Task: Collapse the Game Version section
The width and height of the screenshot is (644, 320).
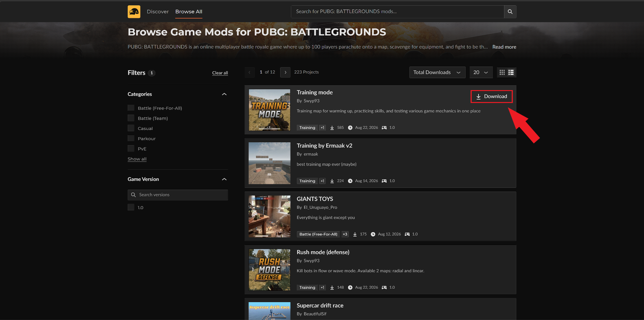Action: coord(224,179)
